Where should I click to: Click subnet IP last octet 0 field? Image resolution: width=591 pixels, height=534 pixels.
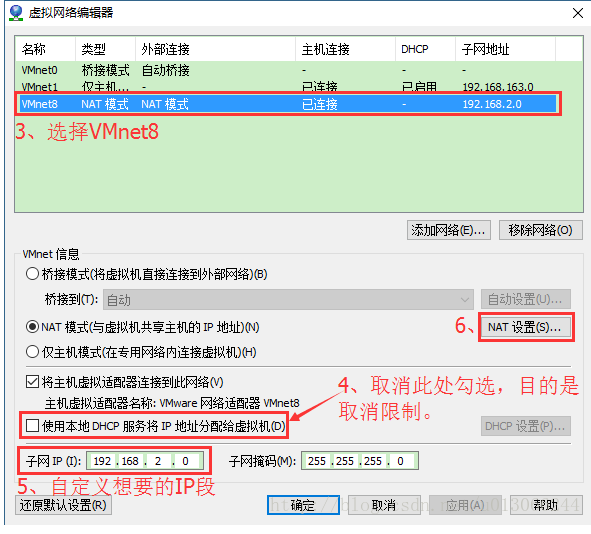click(x=185, y=461)
